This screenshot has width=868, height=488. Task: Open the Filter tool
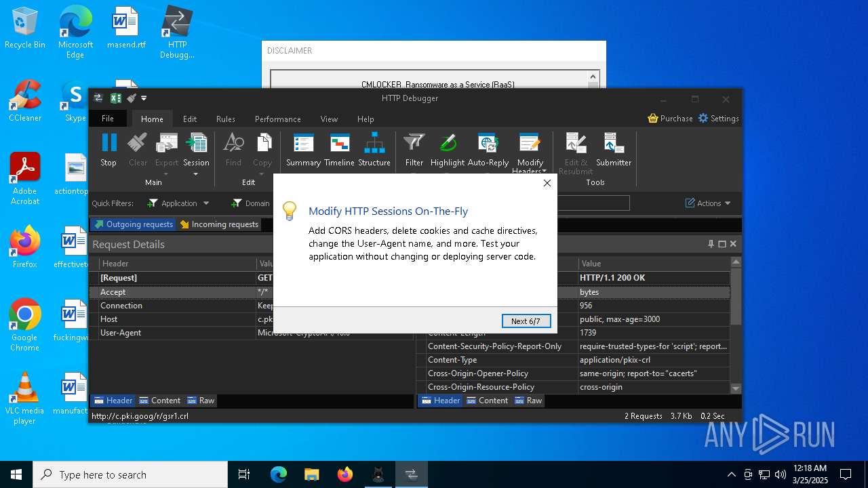[414, 150]
